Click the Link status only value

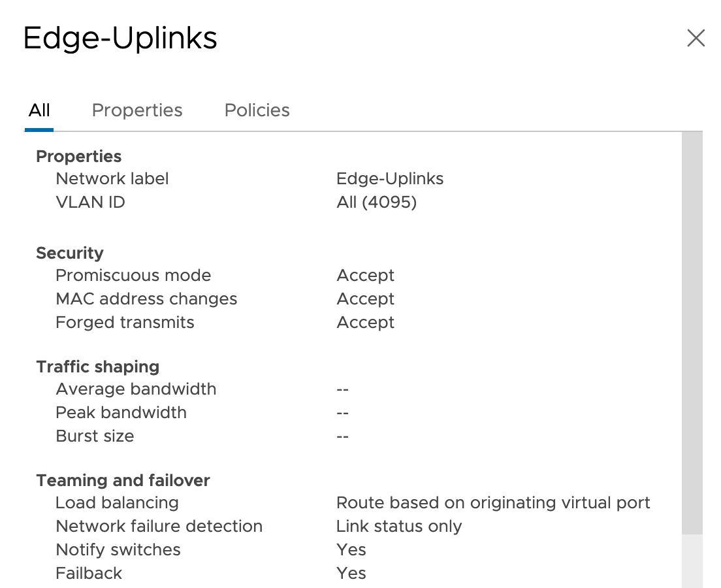coord(399,526)
